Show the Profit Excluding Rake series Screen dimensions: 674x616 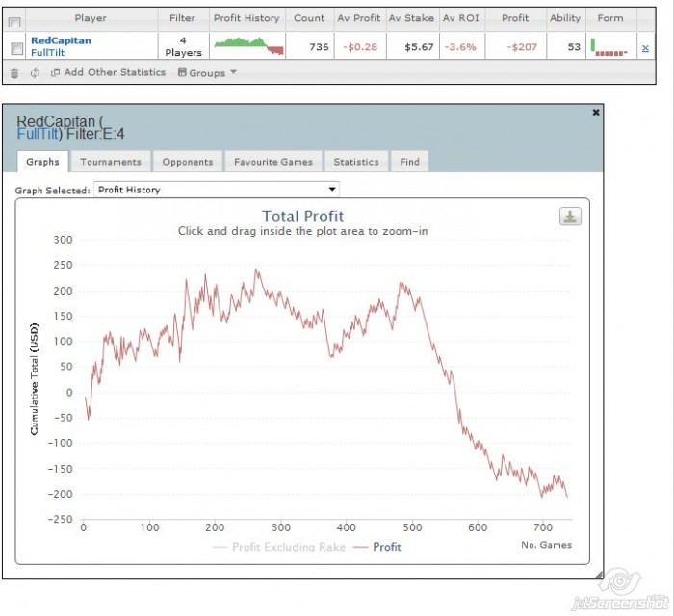[279, 547]
